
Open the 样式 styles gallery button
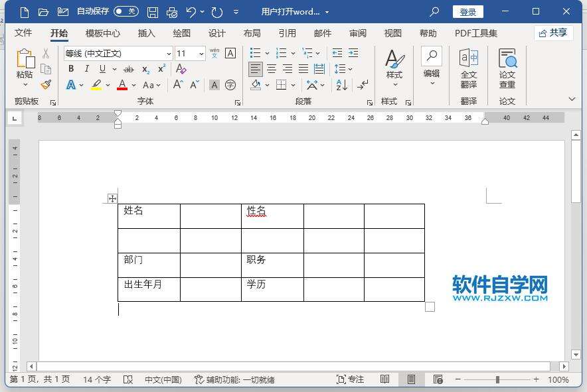(x=394, y=68)
